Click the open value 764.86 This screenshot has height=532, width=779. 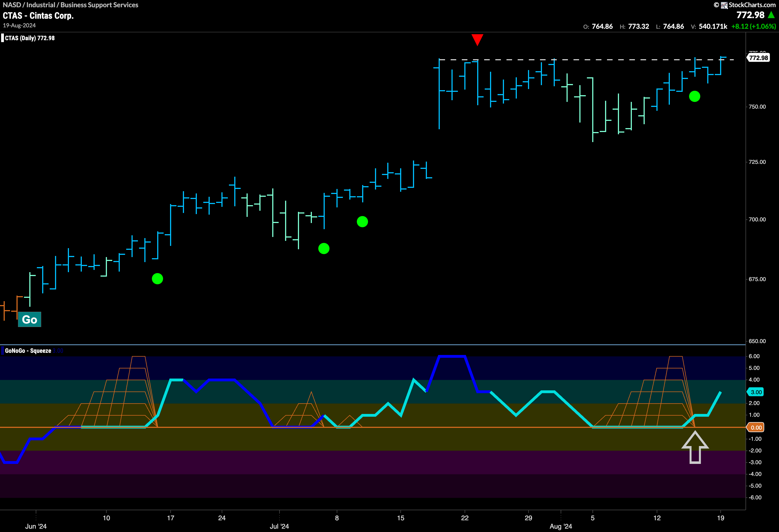pos(602,26)
